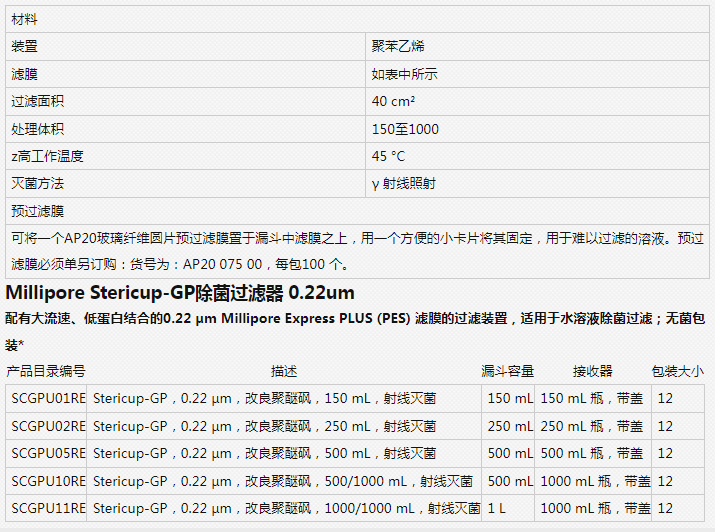Click the Millipore Stericup-GP除菌过滤器 heading
Viewport: 715px width, 532px height.
180,293
